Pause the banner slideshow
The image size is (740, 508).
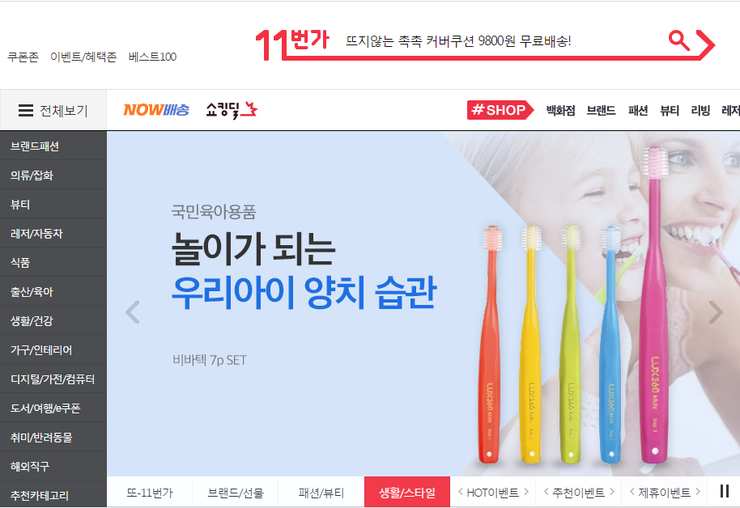(724, 491)
